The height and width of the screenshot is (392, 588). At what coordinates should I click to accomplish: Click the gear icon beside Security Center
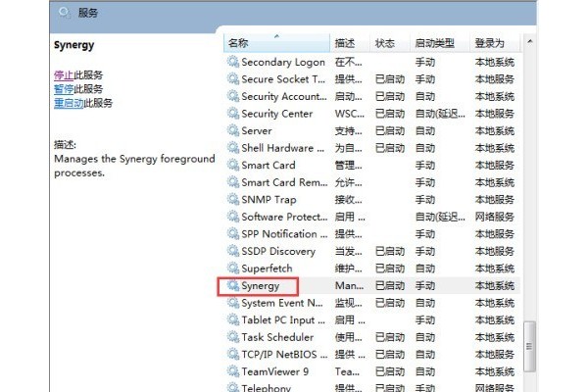[x=233, y=114]
